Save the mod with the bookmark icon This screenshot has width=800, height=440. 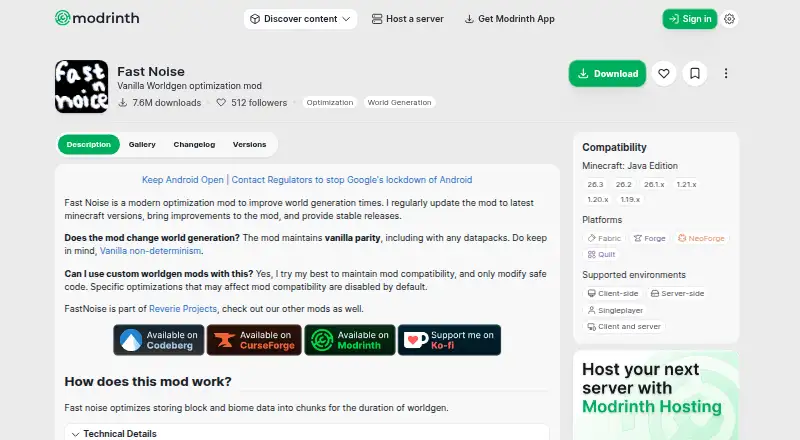[694, 74]
